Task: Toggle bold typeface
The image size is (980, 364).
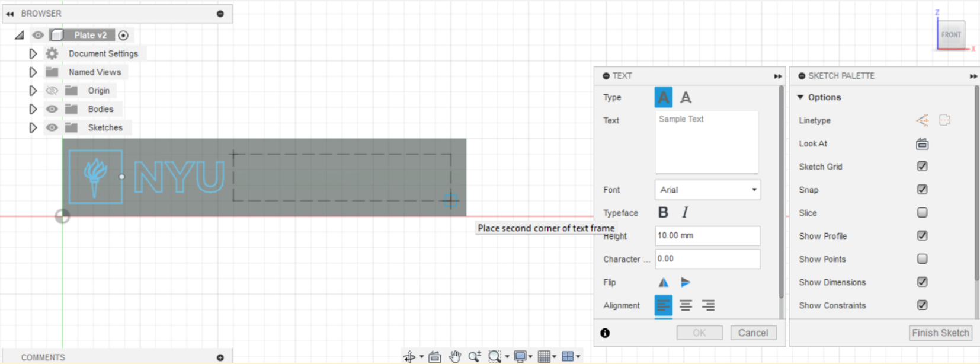Action: pos(663,212)
